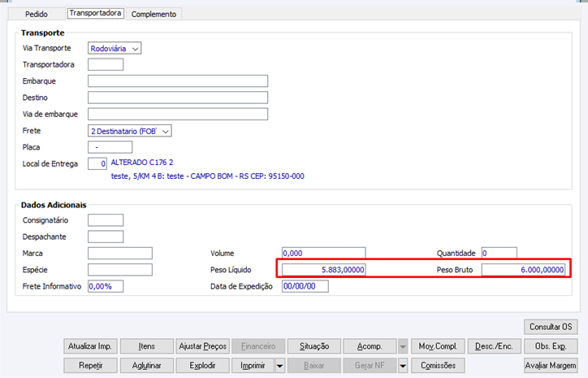
Task: Click the Despachante field
Action: click(106, 237)
